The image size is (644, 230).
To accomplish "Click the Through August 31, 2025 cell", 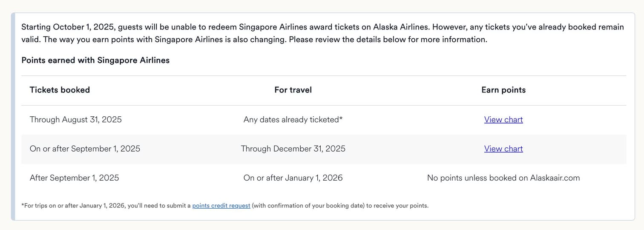I will (76, 120).
